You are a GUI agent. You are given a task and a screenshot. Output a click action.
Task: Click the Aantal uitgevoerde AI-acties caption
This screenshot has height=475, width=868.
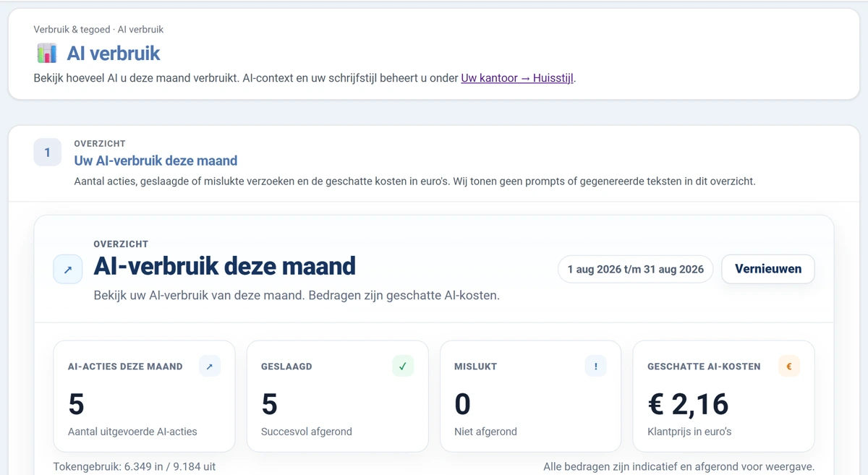point(132,432)
